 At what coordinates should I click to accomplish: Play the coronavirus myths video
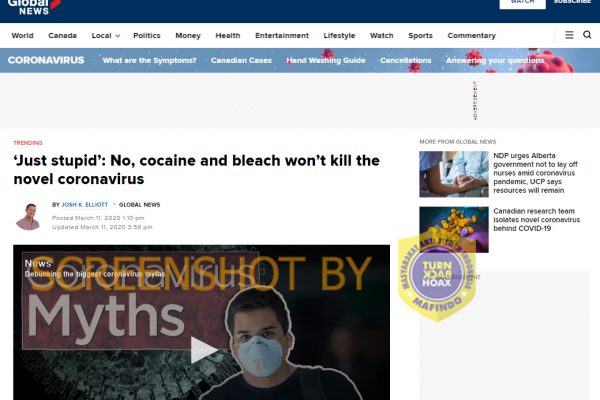203,349
